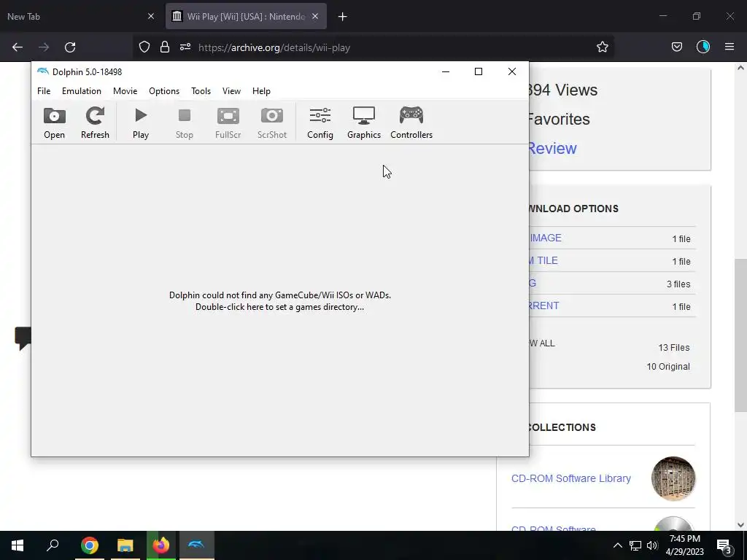
Task: Toggle FullScr in the Dolphin toolbar
Action: coord(228,122)
